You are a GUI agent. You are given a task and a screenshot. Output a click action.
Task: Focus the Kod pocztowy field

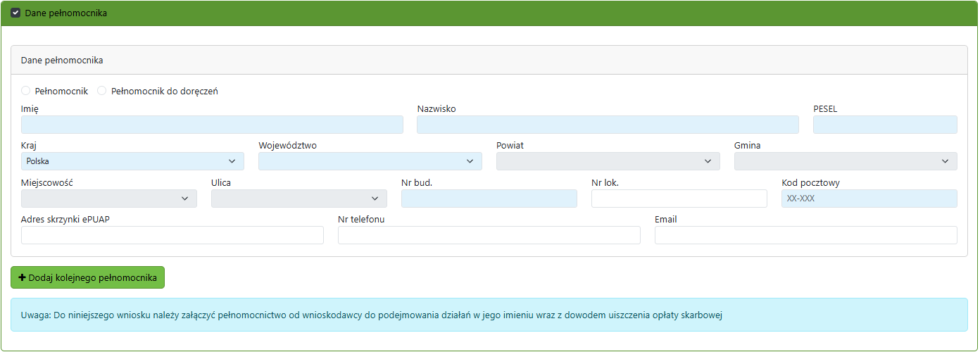pos(869,199)
